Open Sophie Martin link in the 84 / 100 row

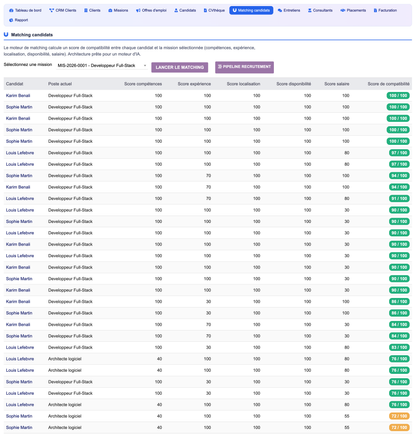click(x=19, y=336)
